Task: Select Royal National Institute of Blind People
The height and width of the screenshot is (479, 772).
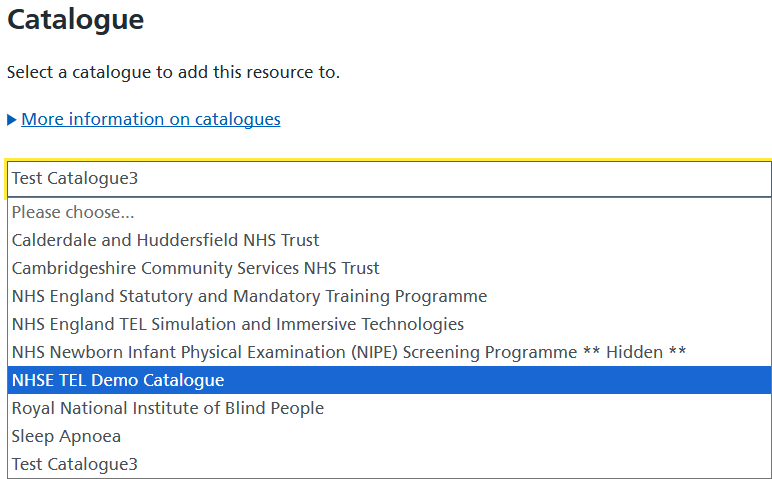Action: pos(389,408)
